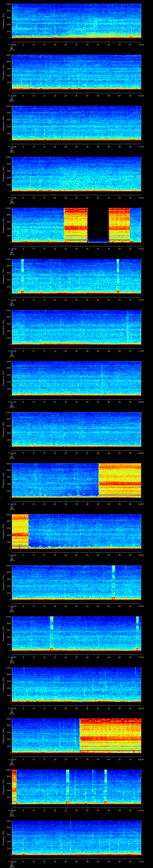Select the orange noise block in the 11:23 spectrogram

pyautogui.click(x=120, y=480)
